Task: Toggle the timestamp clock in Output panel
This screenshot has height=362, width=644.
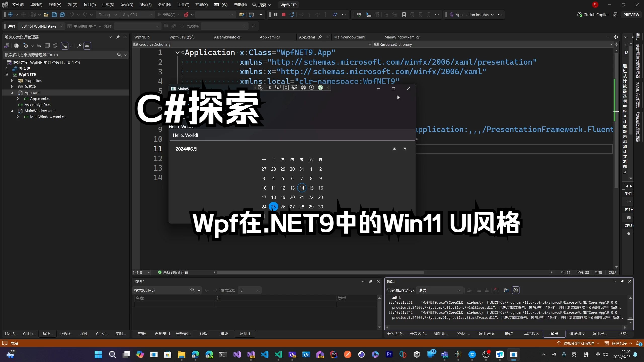Action: (516, 290)
